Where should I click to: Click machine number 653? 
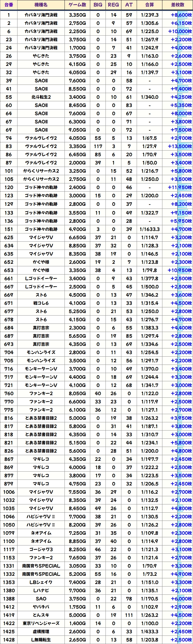(9, 270)
